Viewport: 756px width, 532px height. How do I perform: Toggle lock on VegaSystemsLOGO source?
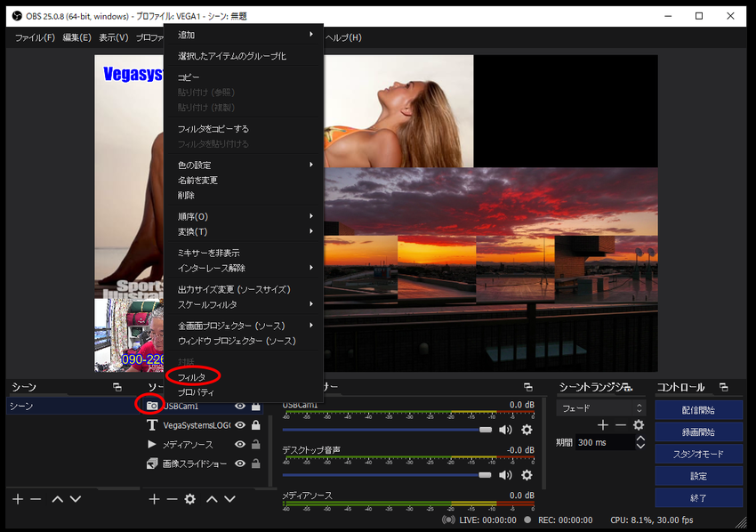(x=256, y=425)
